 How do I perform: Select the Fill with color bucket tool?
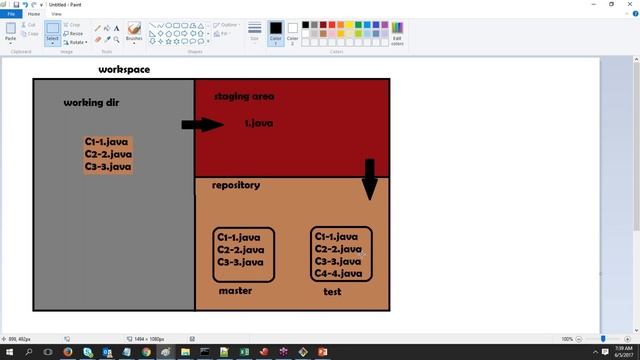(107, 28)
